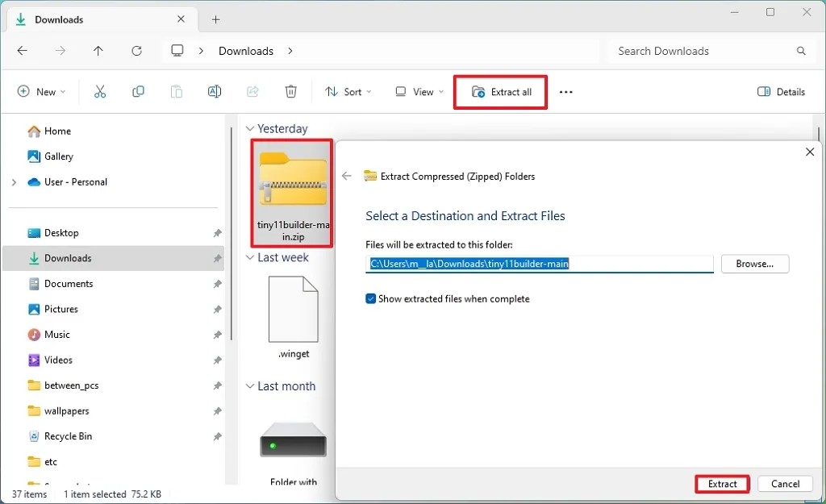Select the Copy icon on the toolbar
This screenshot has width=826, height=504.
(138, 91)
